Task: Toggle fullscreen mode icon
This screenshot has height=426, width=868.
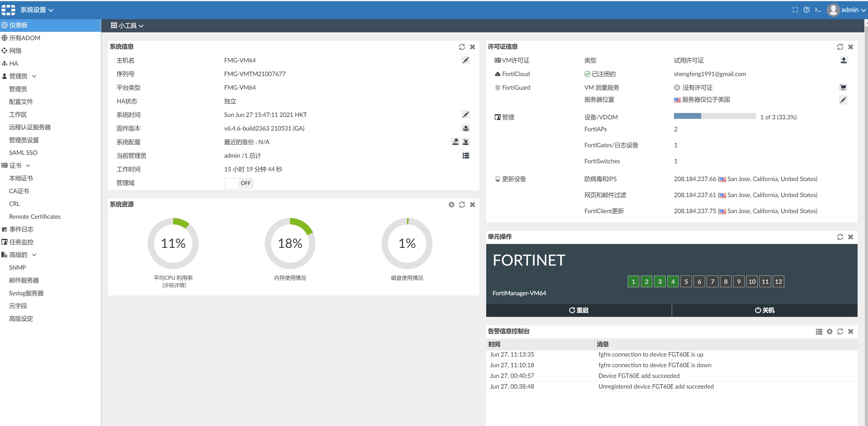Action: (795, 10)
